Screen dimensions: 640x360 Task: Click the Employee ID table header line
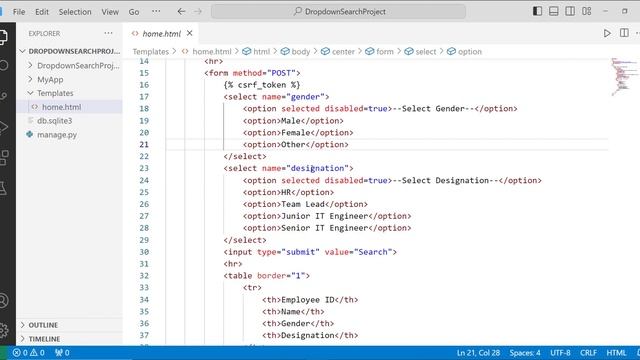pos(310,300)
